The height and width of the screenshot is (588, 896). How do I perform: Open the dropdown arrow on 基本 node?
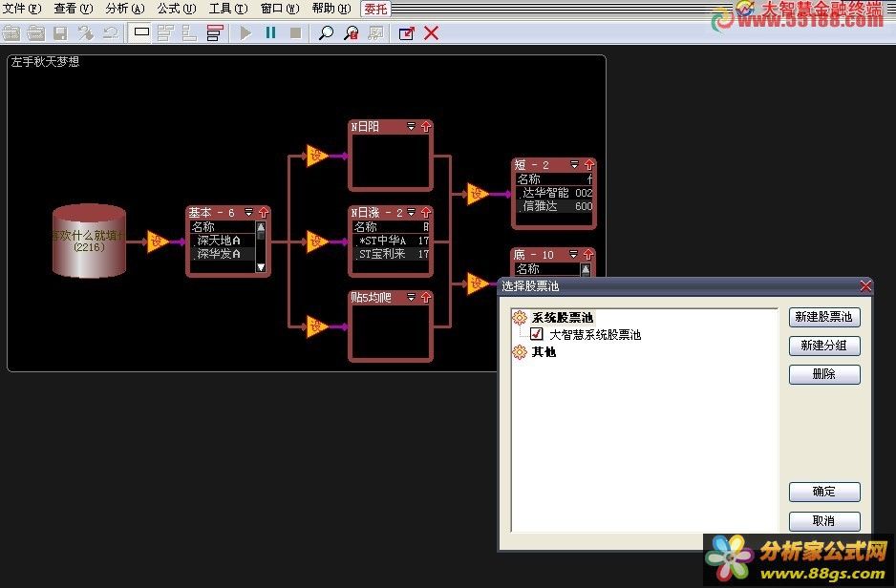249,212
